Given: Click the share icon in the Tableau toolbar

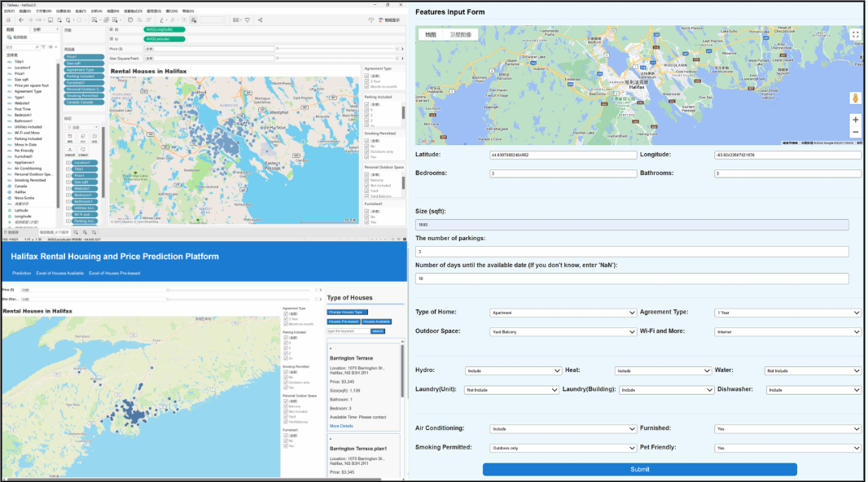Looking at the screenshot, I should (261, 20).
